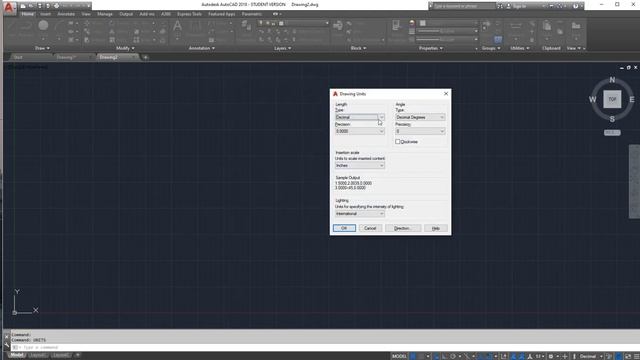Open WCS dropdown below ViewCube
Screen dimensions: 640x360
(x=612, y=133)
